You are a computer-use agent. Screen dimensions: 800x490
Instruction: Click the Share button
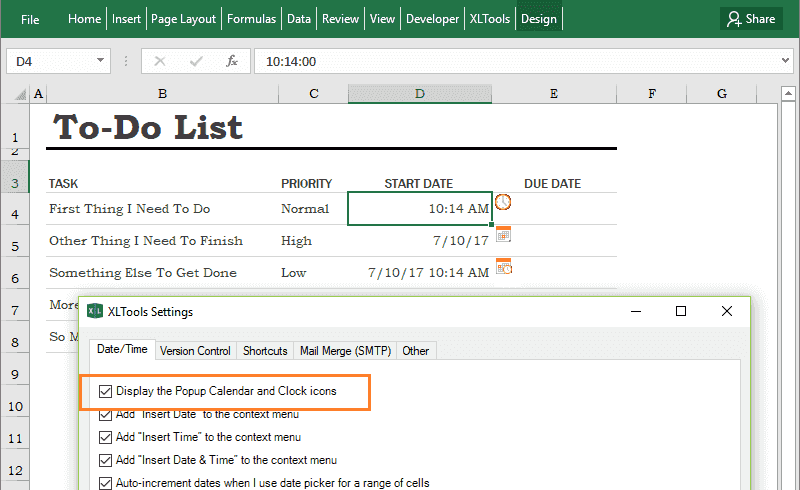point(751,19)
